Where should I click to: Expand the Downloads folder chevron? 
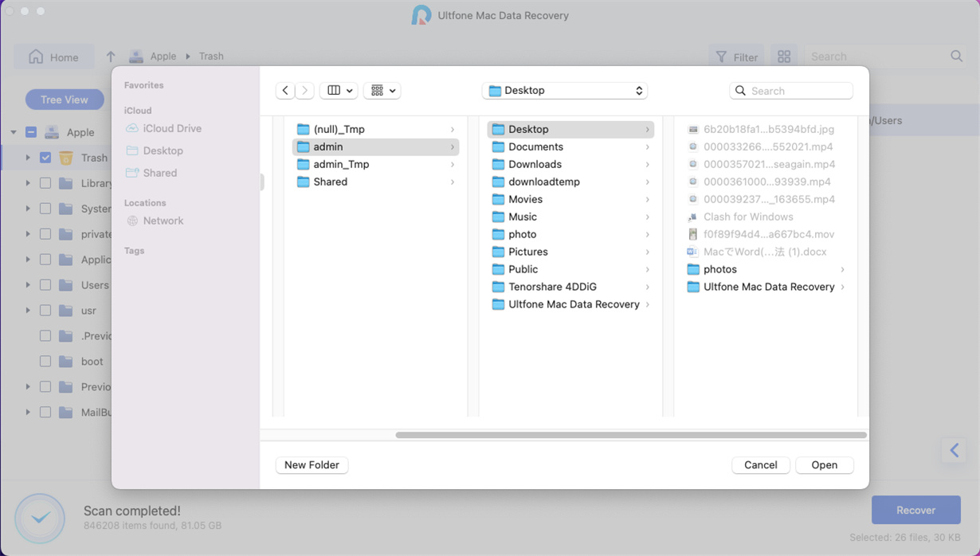648,164
